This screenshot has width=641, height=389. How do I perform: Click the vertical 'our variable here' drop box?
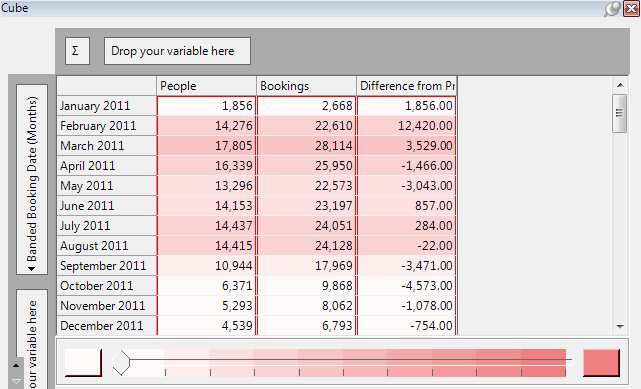[x=32, y=339]
